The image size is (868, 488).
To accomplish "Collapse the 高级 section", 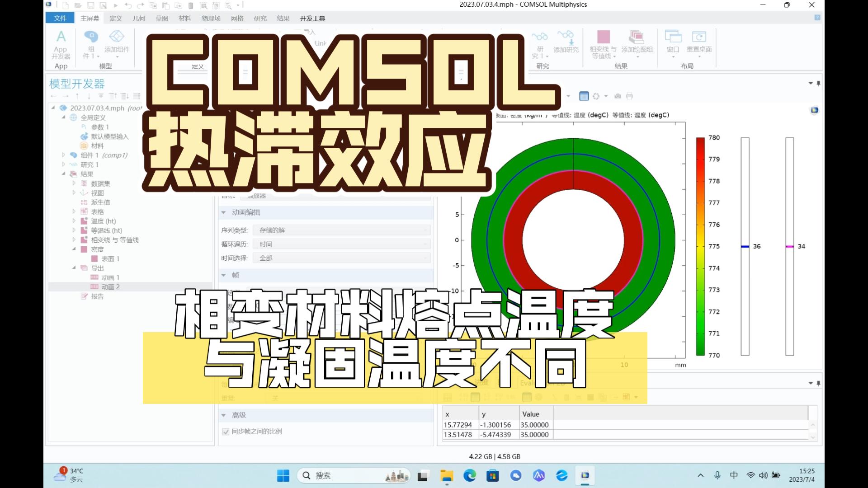I will tap(223, 415).
